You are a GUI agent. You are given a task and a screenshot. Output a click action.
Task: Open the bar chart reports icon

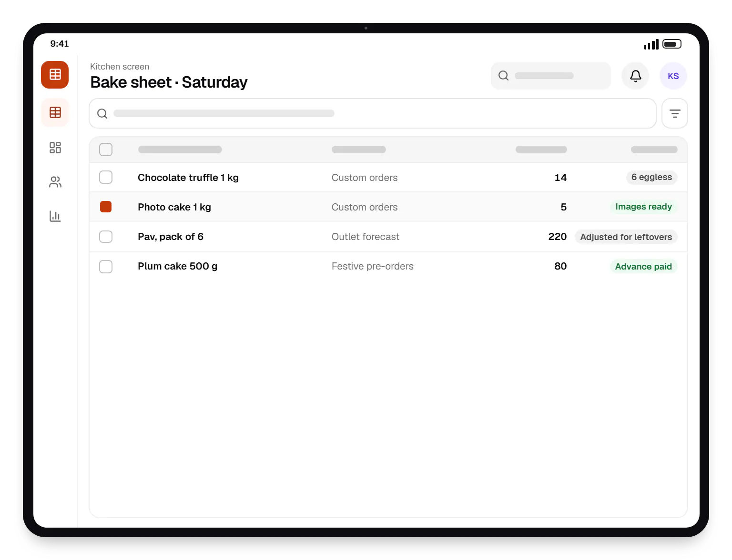[55, 216]
